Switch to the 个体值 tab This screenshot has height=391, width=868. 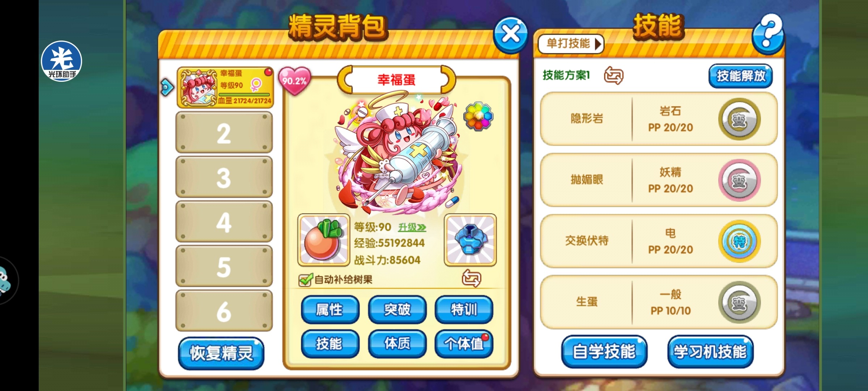464,344
